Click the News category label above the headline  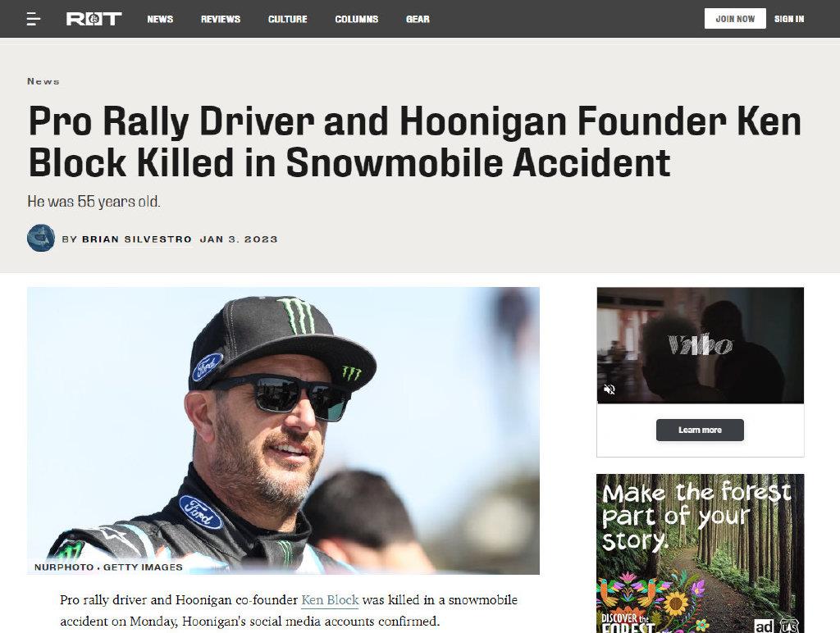tap(43, 81)
